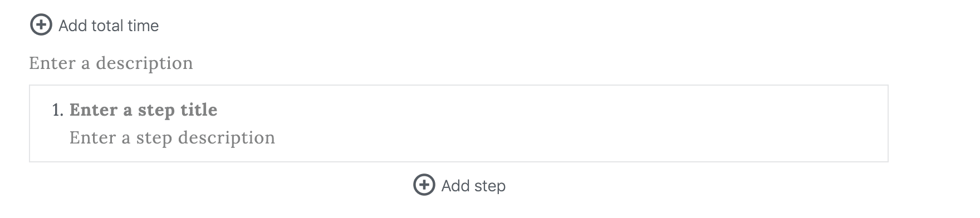The height and width of the screenshot is (218, 980).
Task: Select the first step's description line
Action: pyautogui.click(x=172, y=137)
